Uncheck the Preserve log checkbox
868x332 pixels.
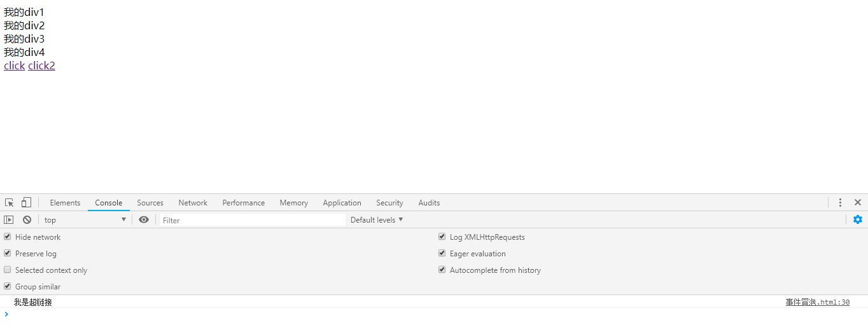tap(8, 253)
